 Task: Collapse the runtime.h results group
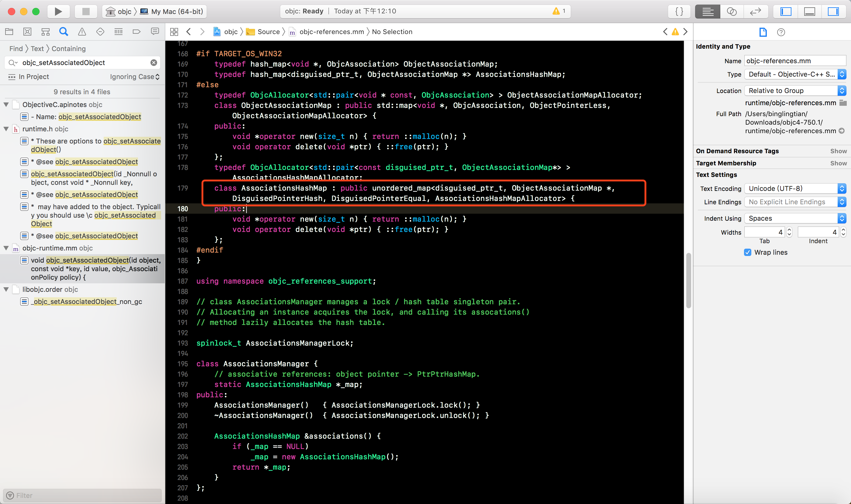(x=6, y=129)
